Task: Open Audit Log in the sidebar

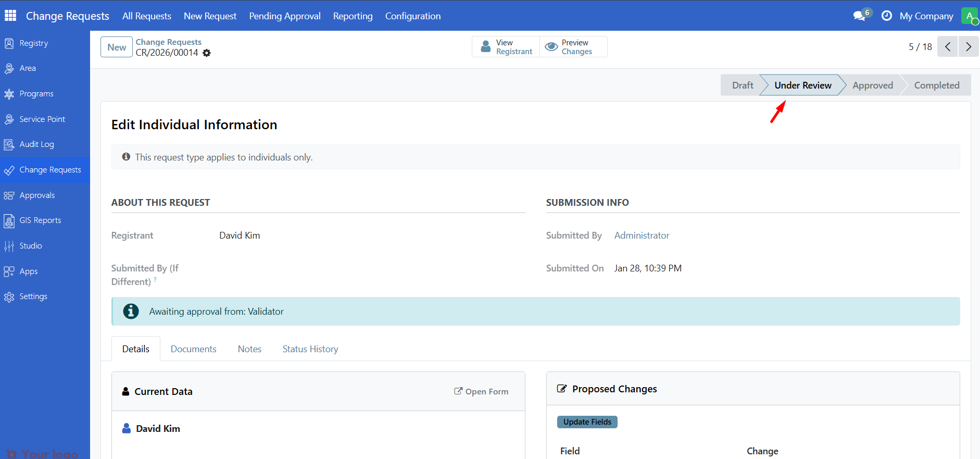Action: click(36, 144)
